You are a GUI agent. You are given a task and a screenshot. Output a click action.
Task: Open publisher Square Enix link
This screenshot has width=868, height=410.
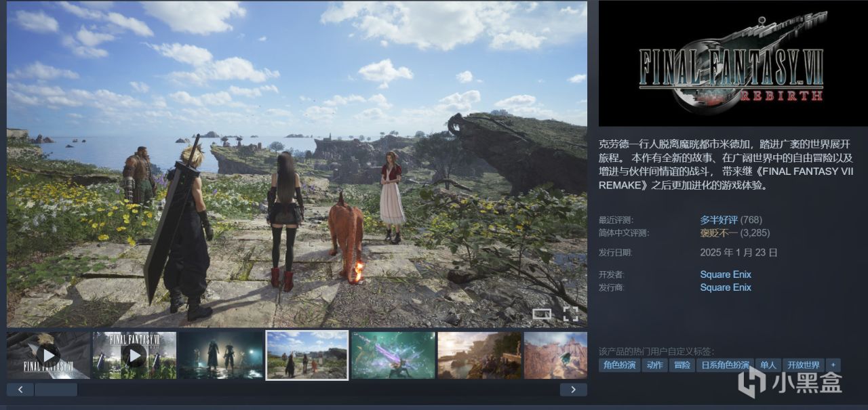(726, 287)
